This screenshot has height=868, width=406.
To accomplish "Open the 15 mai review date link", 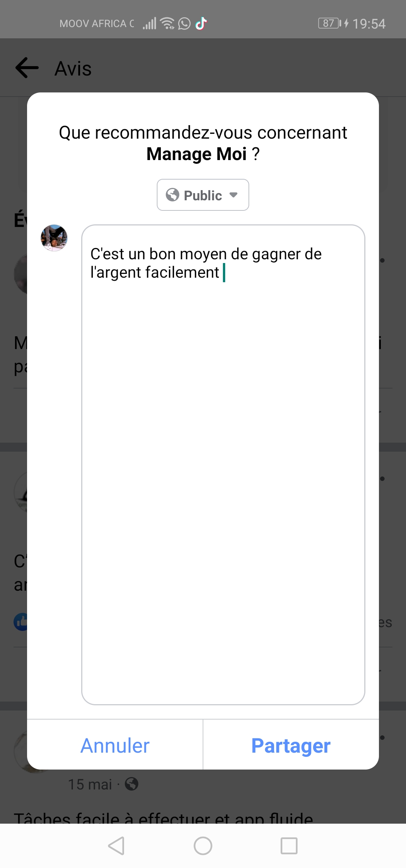I will pyautogui.click(x=90, y=784).
